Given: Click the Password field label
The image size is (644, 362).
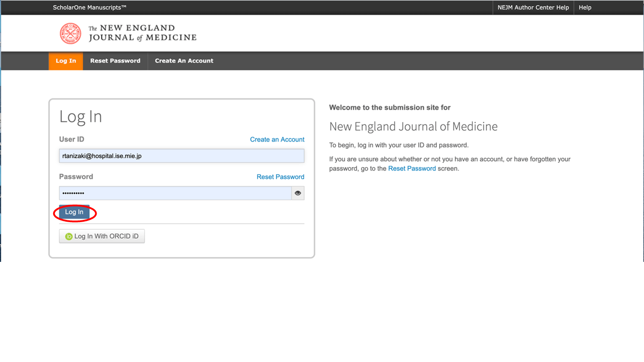Looking at the screenshot, I should (x=76, y=177).
